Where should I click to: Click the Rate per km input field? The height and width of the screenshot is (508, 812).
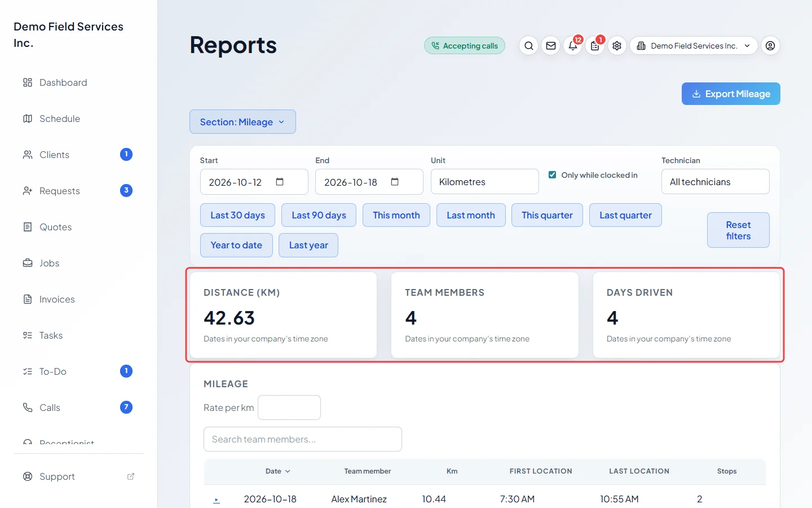(x=289, y=408)
